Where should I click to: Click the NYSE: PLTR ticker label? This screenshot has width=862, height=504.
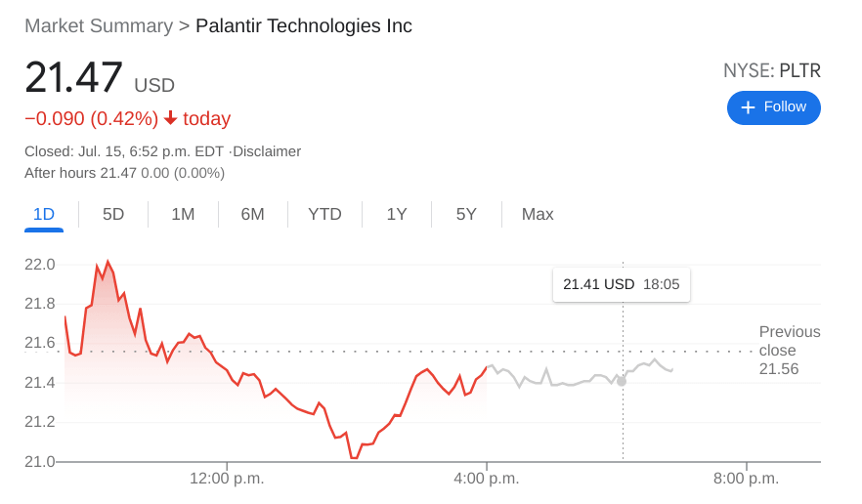point(771,70)
